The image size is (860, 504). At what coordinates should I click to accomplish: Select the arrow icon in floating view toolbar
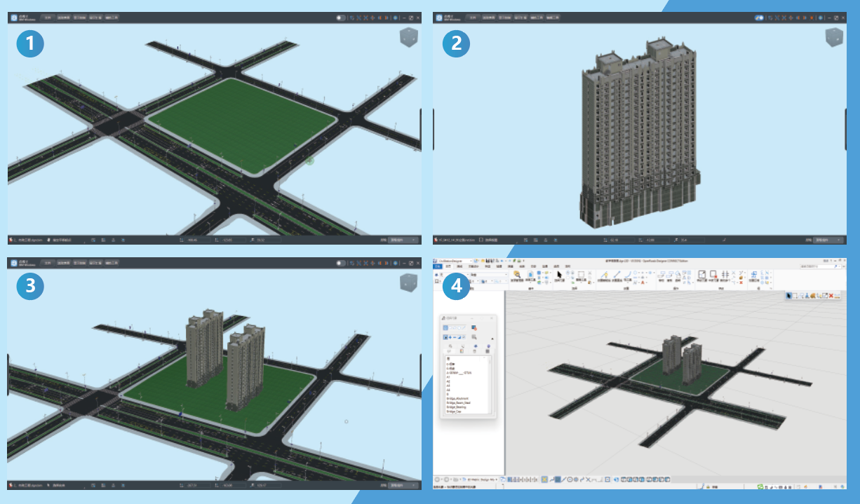[x=789, y=296]
